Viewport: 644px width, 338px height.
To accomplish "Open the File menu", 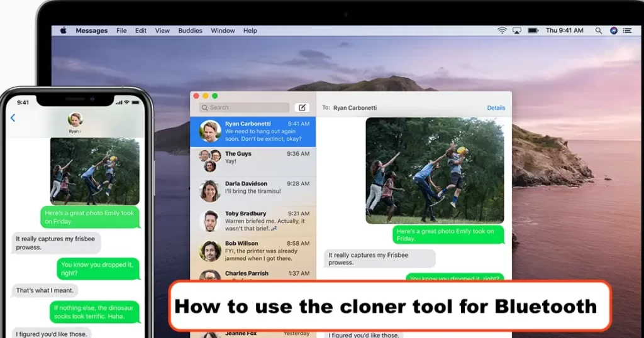I will coord(121,31).
